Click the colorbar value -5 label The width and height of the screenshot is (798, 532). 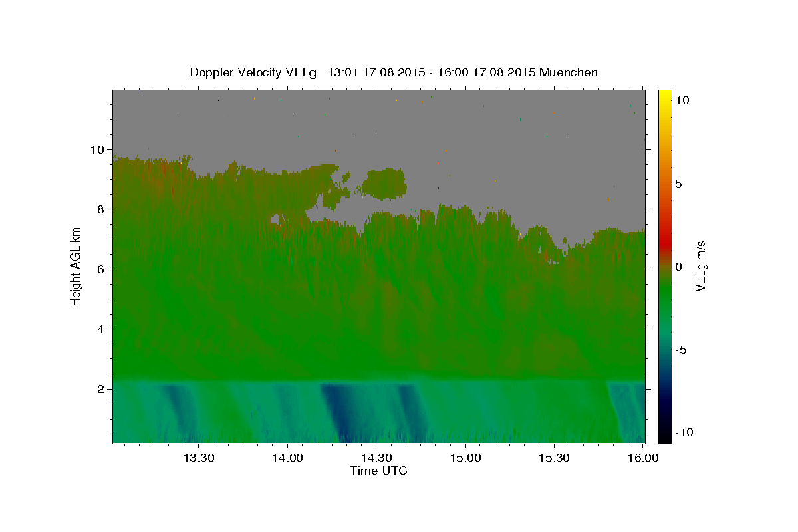[681, 350]
